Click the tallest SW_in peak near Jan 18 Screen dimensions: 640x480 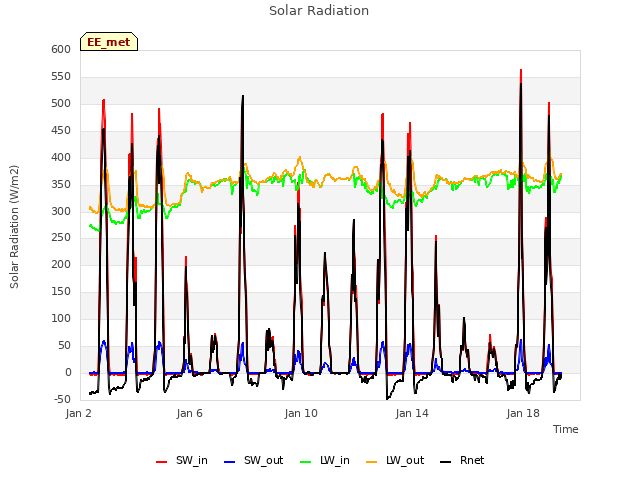521,71
